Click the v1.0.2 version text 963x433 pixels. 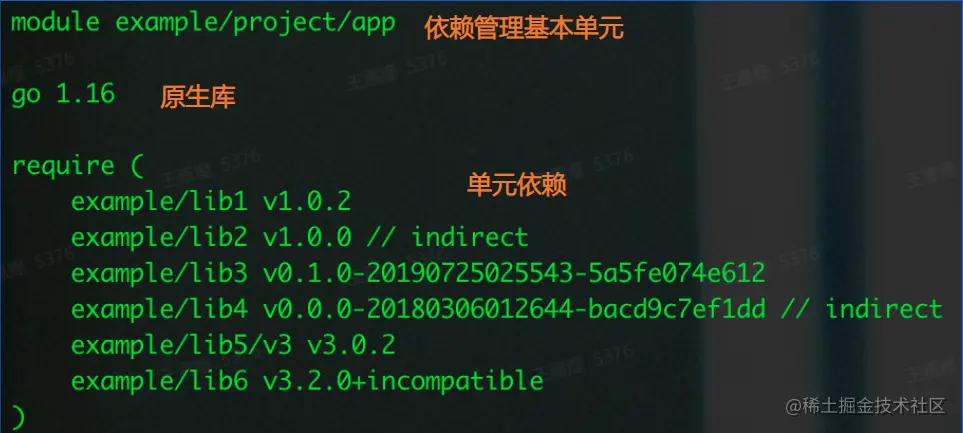tap(307, 201)
